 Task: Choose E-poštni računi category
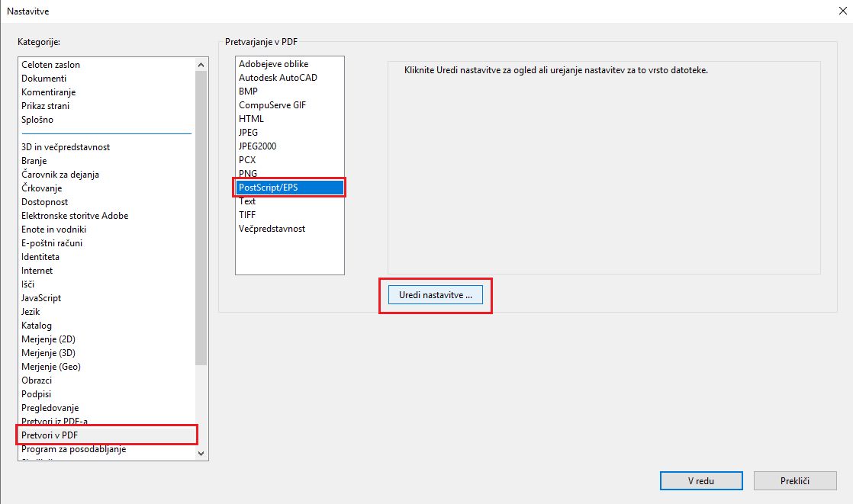pyautogui.click(x=52, y=243)
